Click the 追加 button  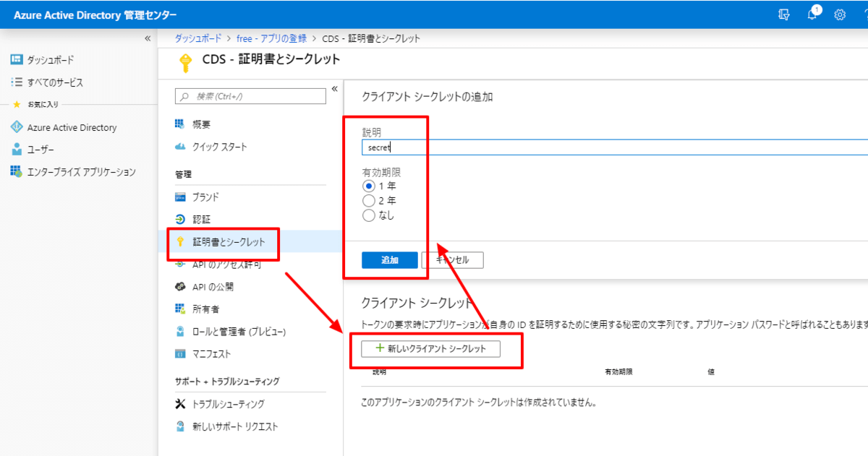tap(390, 260)
